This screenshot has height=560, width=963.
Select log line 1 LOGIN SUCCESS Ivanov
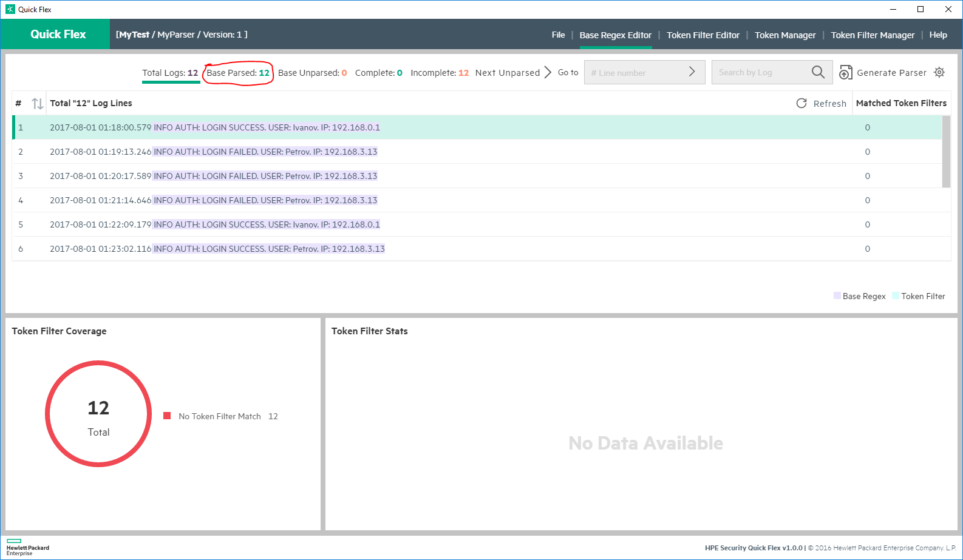pyautogui.click(x=477, y=127)
